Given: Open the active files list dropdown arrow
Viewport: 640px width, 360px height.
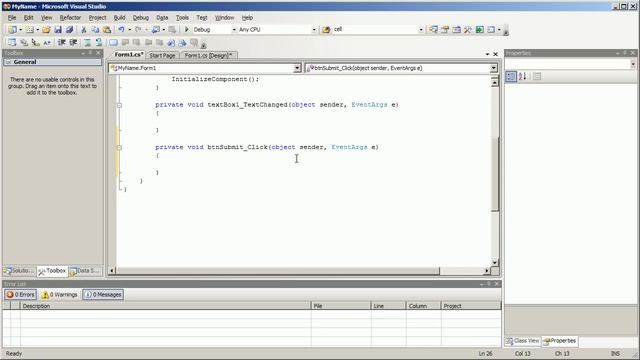Looking at the screenshot, I should pos(487,54).
